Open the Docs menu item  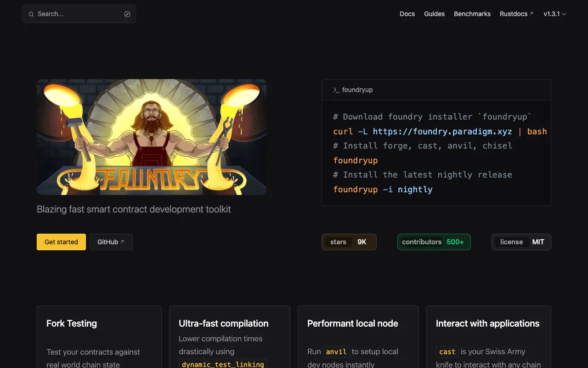click(407, 14)
